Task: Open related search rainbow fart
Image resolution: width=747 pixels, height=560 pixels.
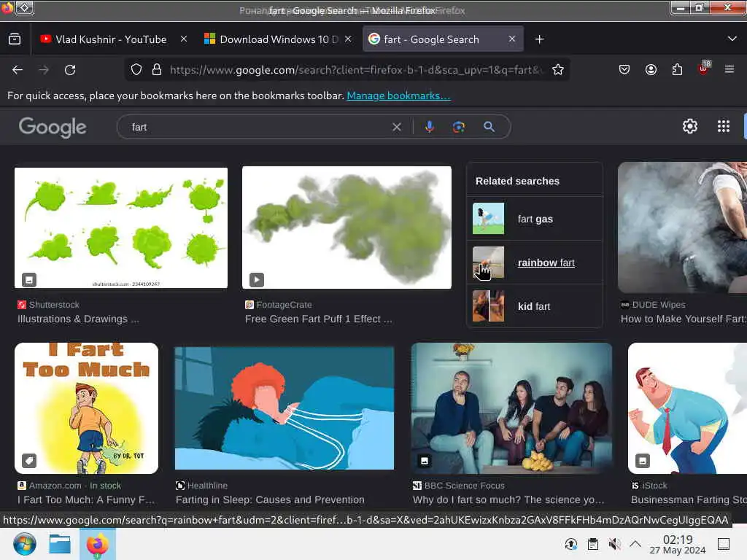Action: tap(535, 262)
